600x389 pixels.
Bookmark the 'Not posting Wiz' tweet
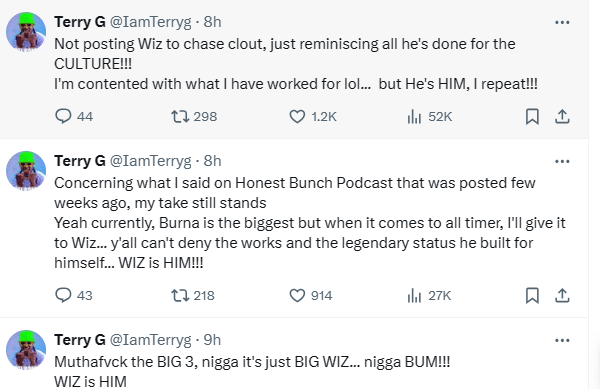click(x=532, y=116)
